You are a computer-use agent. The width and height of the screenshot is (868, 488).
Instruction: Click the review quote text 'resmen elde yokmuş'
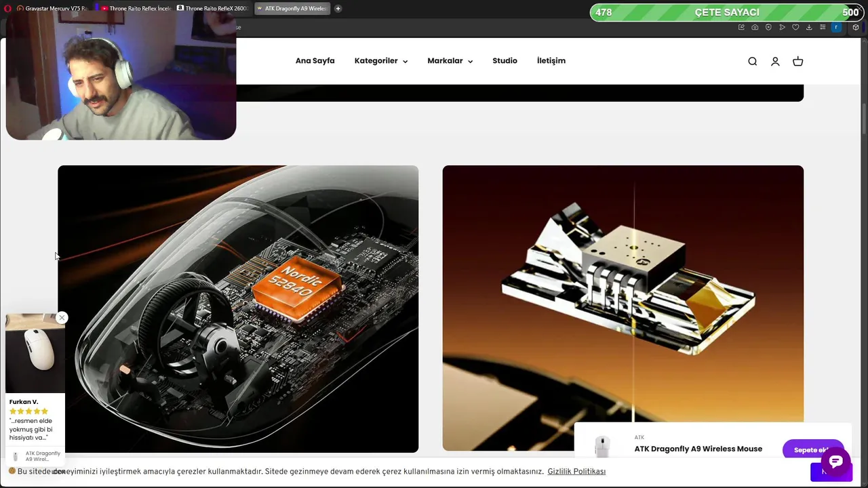(31, 429)
